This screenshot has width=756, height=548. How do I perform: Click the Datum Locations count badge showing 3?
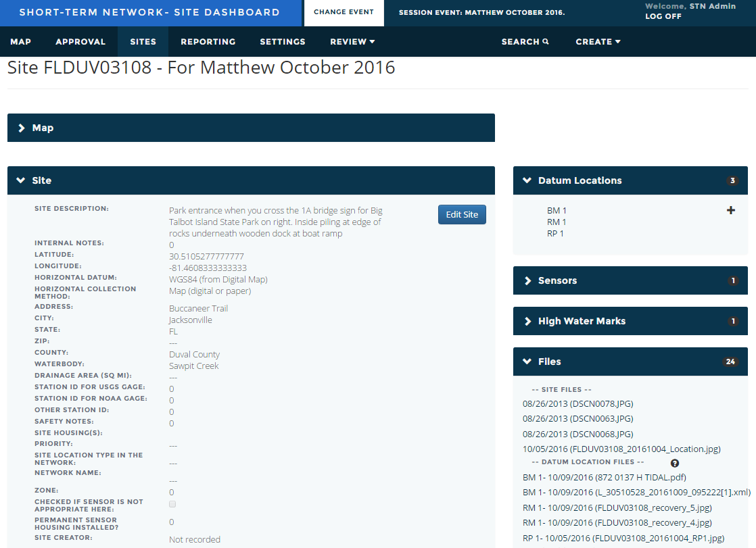click(732, 180)
